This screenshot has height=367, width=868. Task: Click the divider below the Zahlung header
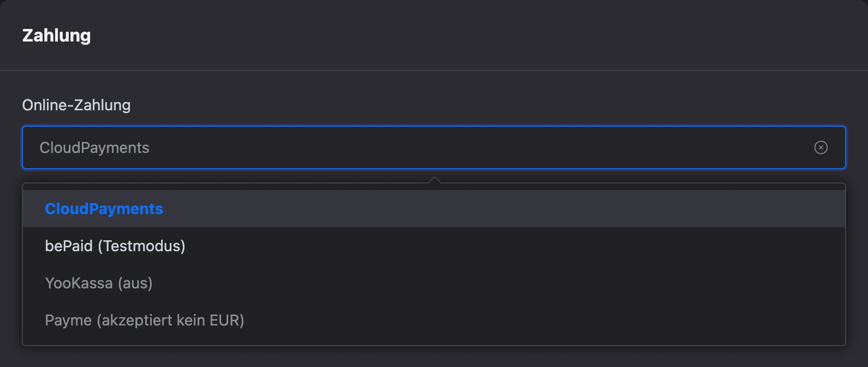pos(434,70)
